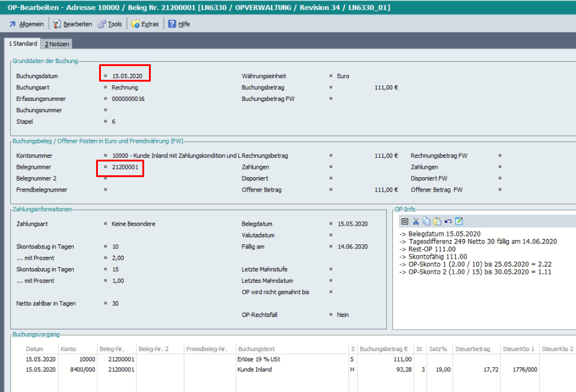
Task: Select the 1 Standard tab
Action: [x=23, y=44]
